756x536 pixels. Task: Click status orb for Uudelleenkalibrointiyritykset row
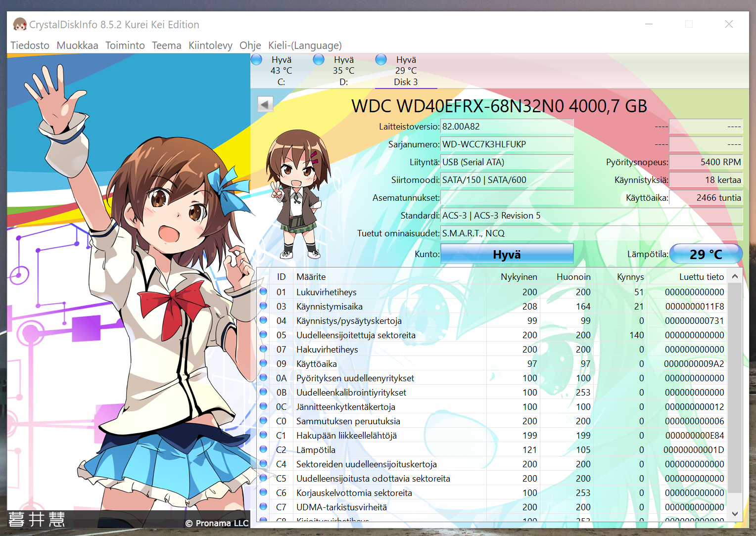point(263,392)
